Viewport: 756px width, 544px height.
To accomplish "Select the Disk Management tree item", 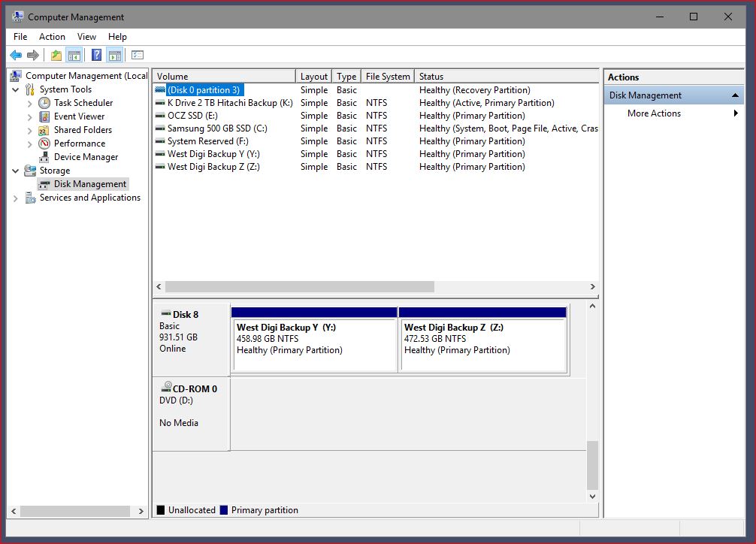I will point(89,184).
